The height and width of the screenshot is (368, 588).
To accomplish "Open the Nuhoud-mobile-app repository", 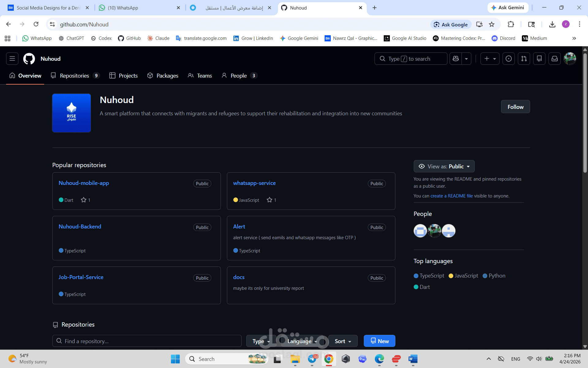I will [84, 183].
